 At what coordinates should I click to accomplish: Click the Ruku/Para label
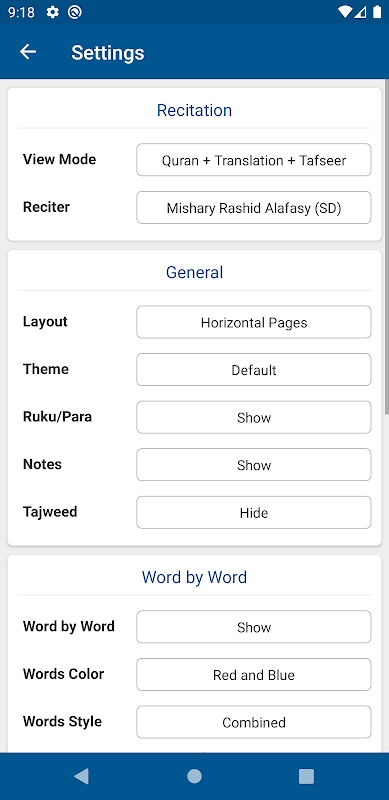(58, 417)
